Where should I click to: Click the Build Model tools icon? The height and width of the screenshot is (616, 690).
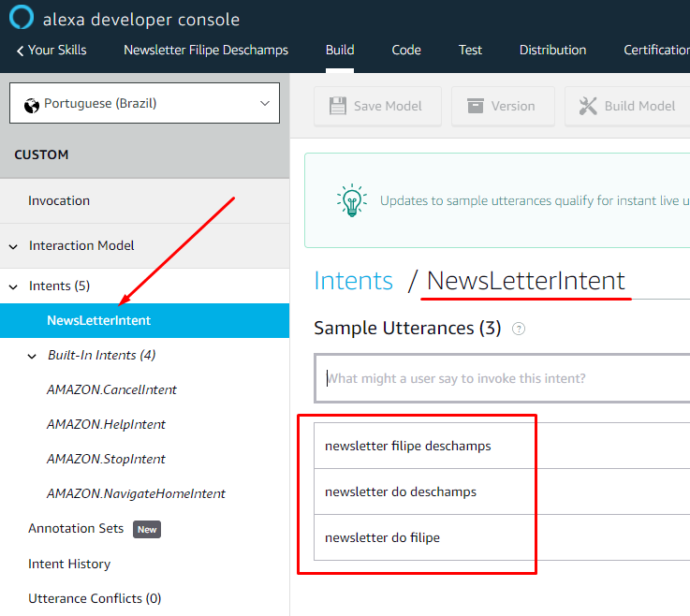click(588, 106)
